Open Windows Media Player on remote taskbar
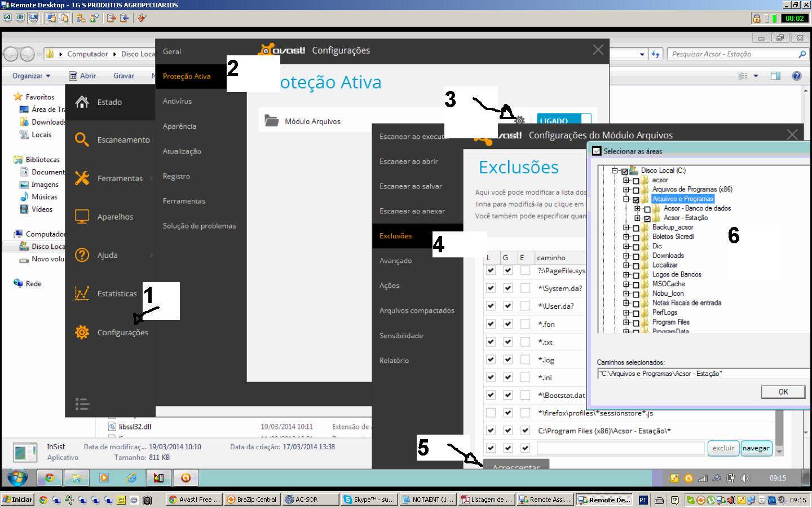 click(x=104, y=478)
